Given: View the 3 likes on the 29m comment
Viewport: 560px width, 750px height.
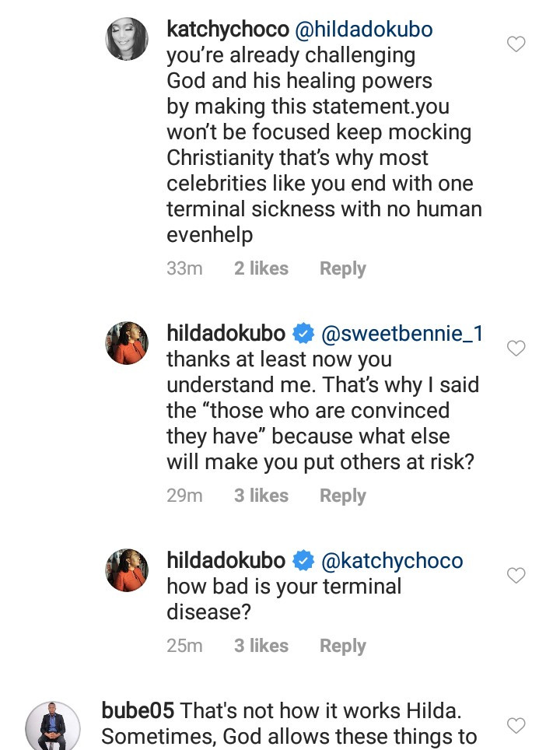Looking at the screenshot, I should click(x=261, y=496).
